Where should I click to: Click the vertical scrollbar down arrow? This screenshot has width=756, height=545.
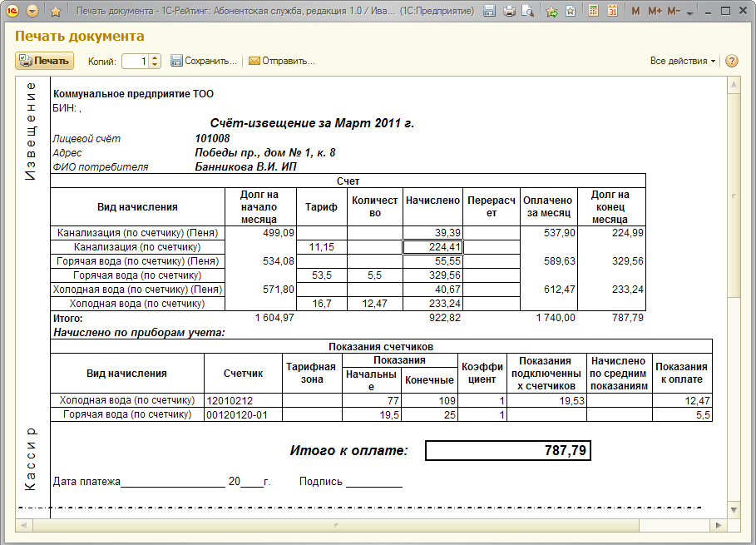(734, 508)
